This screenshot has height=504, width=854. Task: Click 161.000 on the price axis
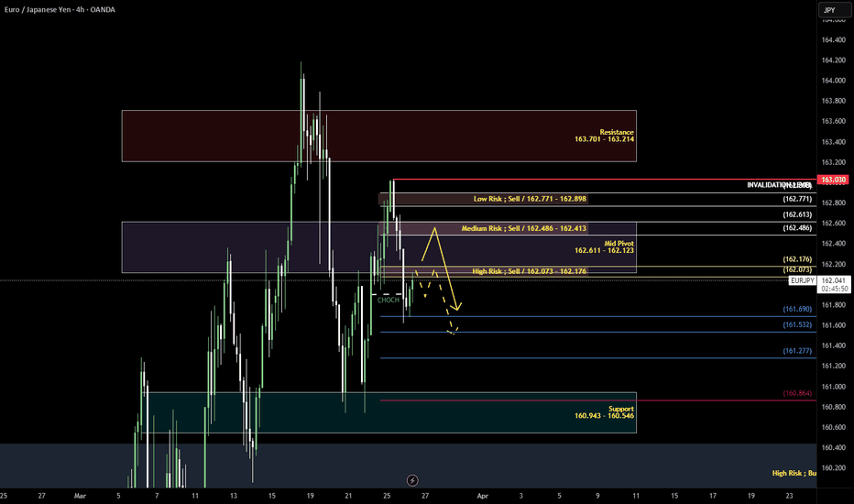tap(833, 387)
